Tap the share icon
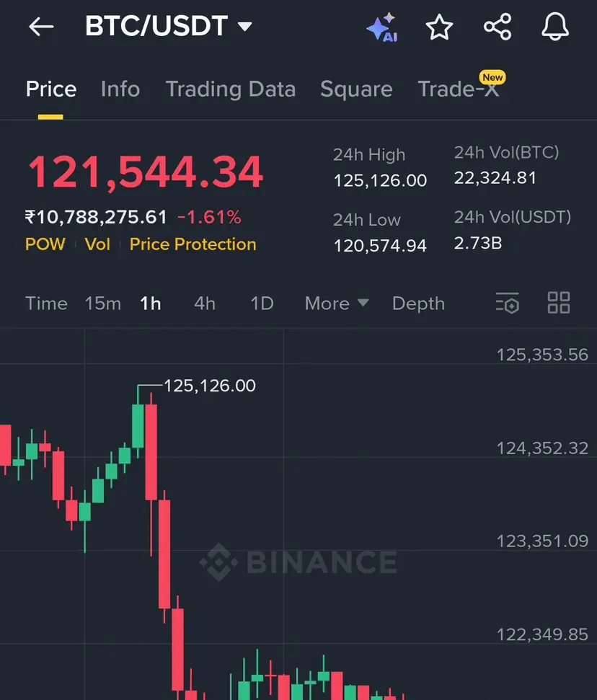The height and width of the screenshot is (700, 597). 497,27
